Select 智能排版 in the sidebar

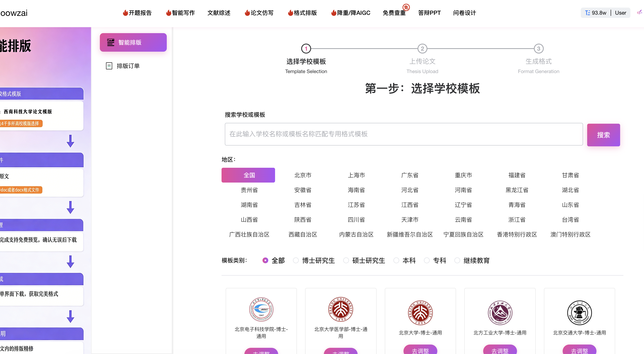click(133, 42)
